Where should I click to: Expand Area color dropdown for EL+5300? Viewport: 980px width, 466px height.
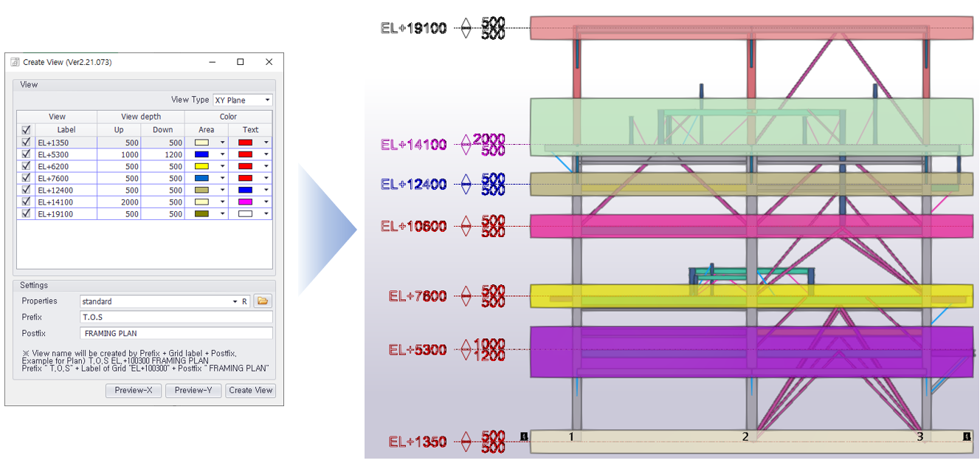coord(223,154)
